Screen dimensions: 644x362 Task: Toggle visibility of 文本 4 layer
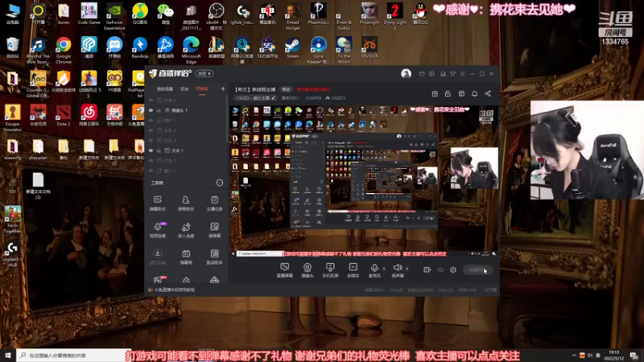151,140
